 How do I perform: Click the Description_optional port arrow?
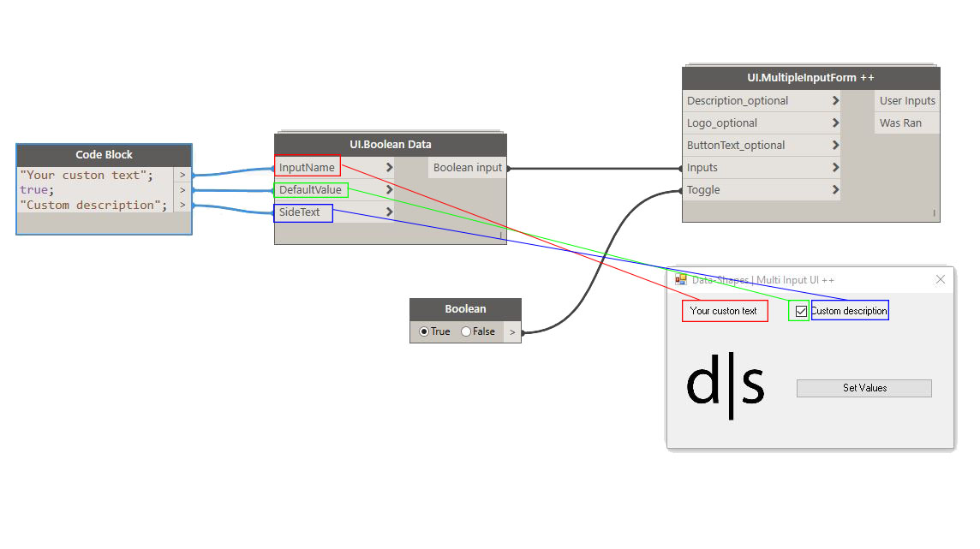coord(835,101)
